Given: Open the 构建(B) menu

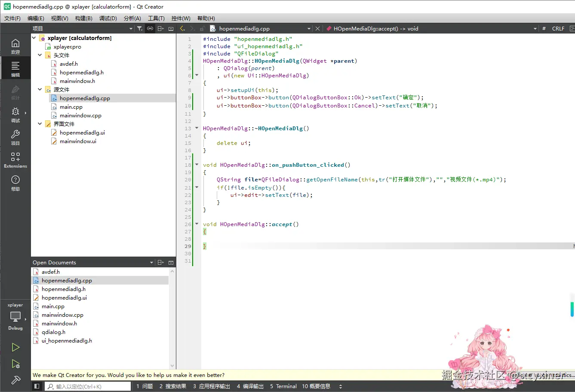Looking at the screenshot, I should pos(83,18).
